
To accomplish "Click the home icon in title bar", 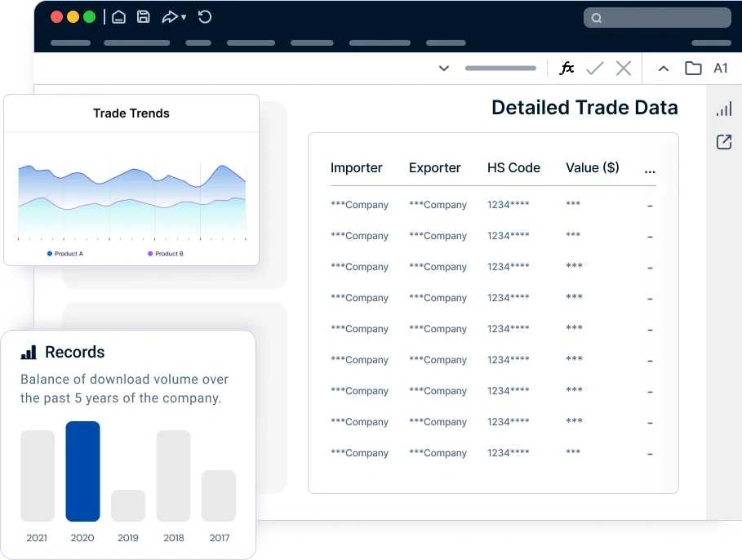I will [119, 17].
